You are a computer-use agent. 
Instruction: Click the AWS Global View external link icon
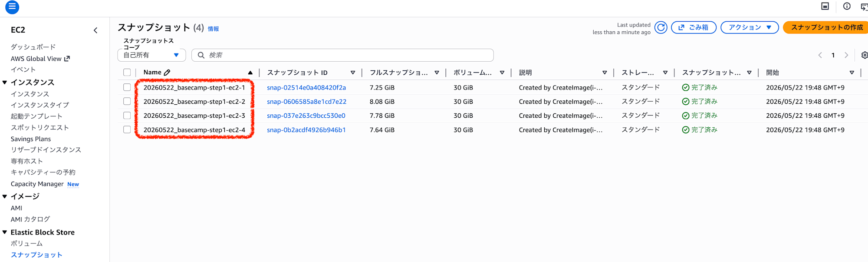67,59
